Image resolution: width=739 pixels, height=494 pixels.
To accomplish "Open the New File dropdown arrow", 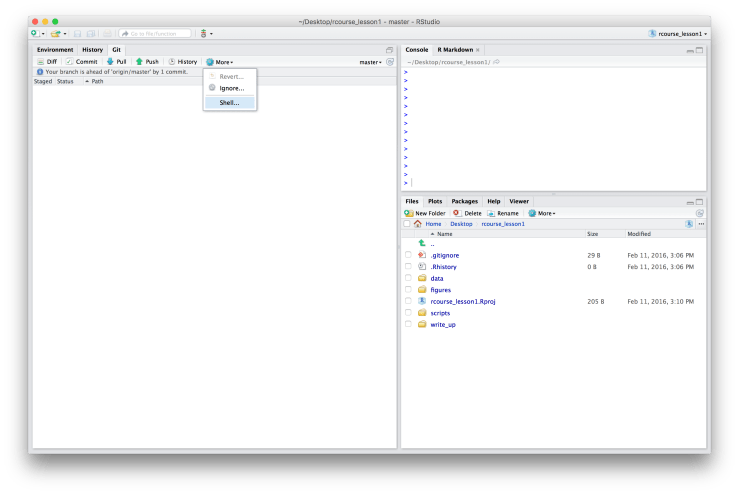I will (43, 34).
